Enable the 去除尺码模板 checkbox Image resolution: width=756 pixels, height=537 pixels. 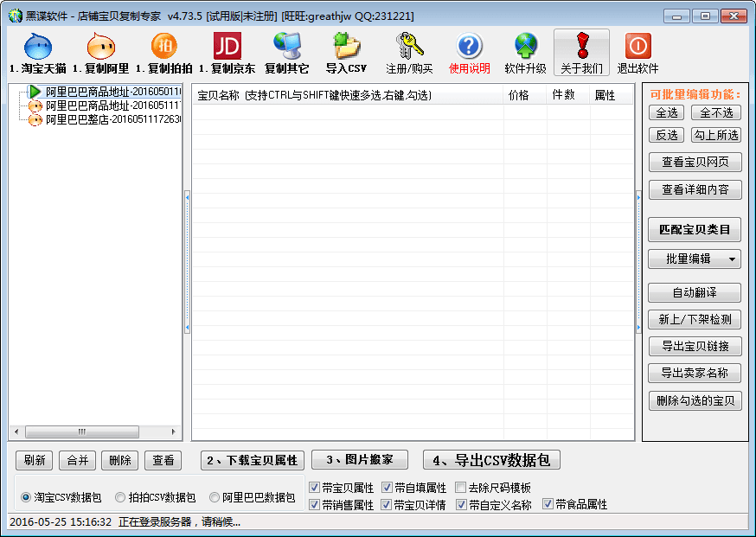click(461, 488)
